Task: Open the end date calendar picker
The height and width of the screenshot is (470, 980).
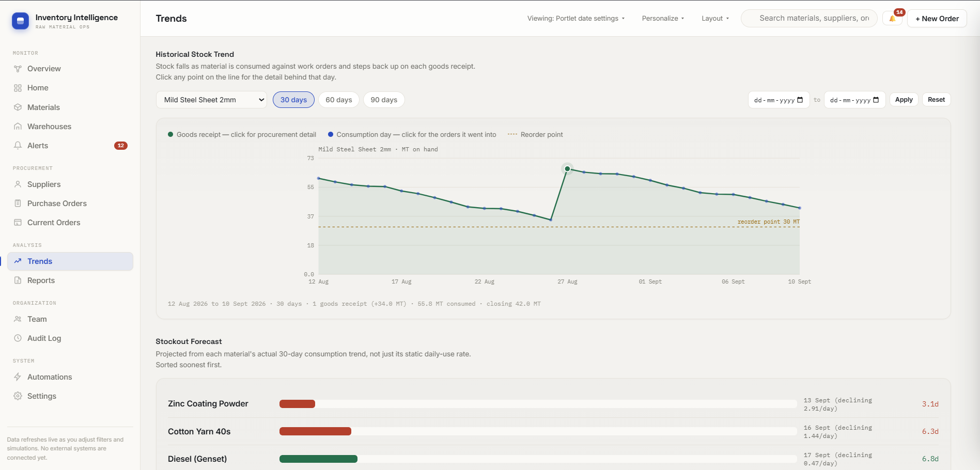Action: point(876,100)
